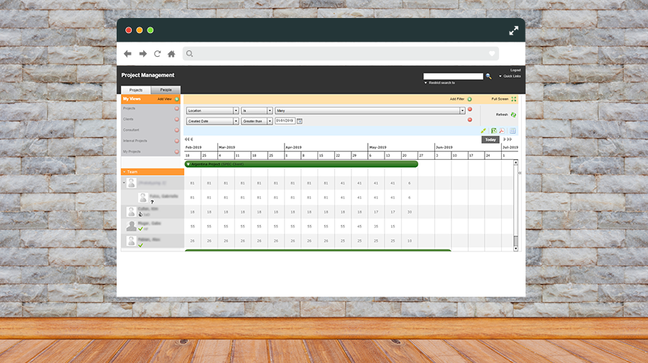The width and height of the screenshot is (648, 363).
Task: Collapse the Team section header
Action: (x=124, y=172)
